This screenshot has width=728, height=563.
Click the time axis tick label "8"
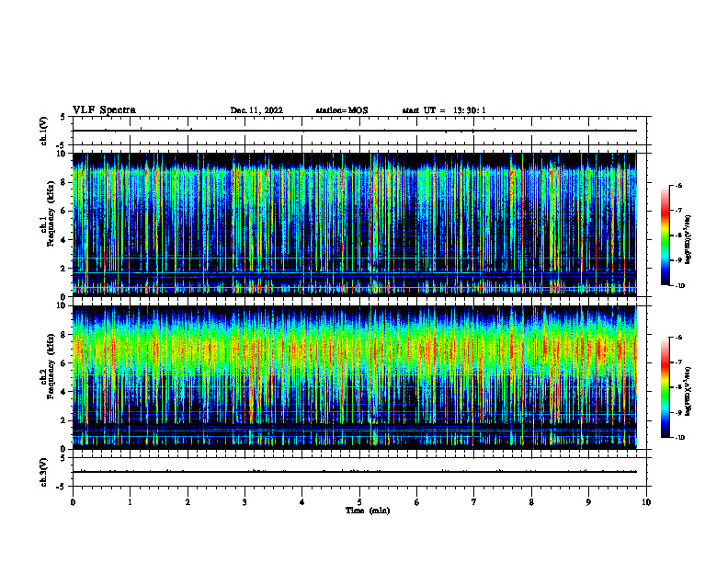(x=531, y=502)
